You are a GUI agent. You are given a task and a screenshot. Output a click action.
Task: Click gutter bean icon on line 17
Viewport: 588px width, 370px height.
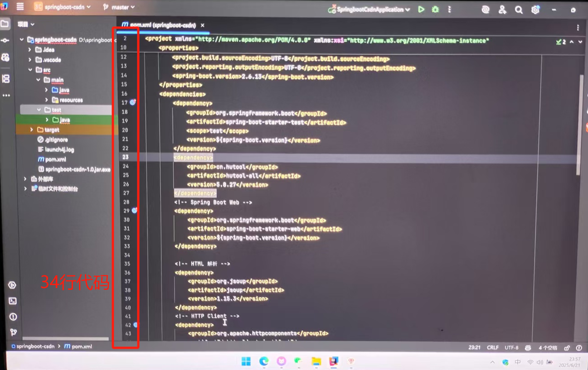(133, 102)
